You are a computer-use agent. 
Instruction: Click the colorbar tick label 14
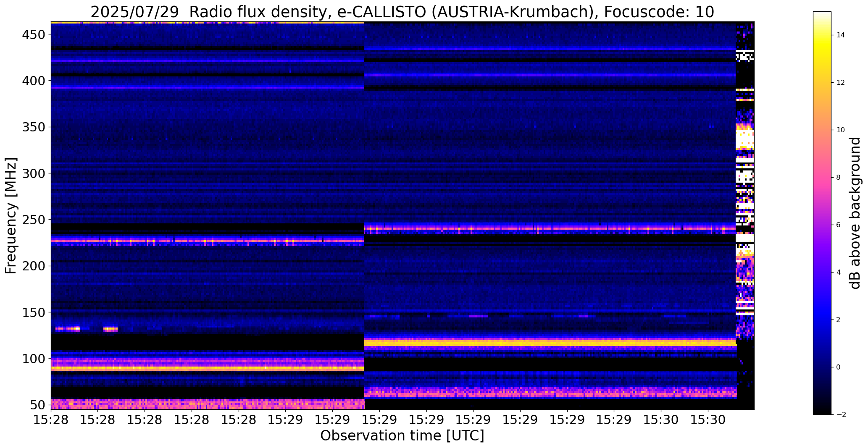click(841, 35)
